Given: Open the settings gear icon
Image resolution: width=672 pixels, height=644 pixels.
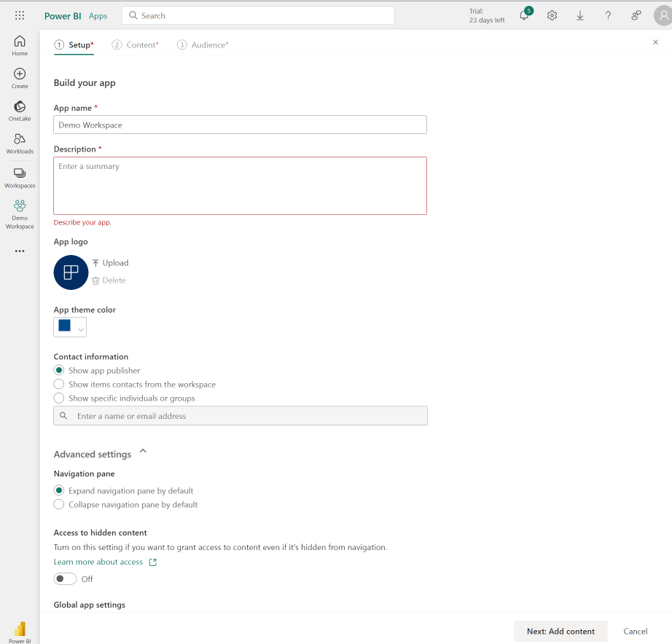Looking at the screenshot, I should [x=552, y=15].
